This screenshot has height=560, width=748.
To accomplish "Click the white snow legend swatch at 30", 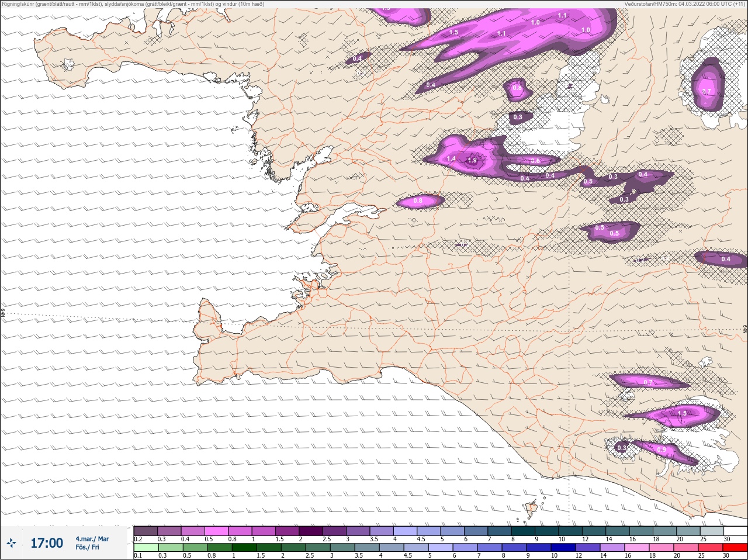I will pyautogui.click(x=735, y=531).
